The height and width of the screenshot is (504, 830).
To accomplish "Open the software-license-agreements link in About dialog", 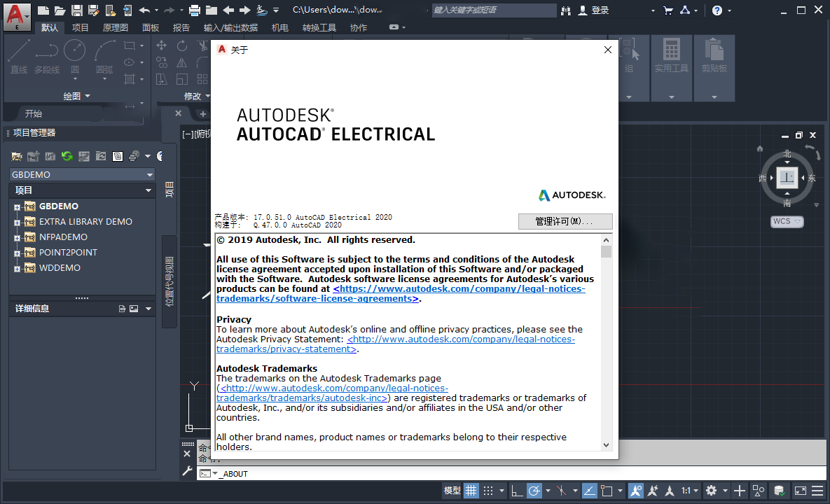I will 401,293.
